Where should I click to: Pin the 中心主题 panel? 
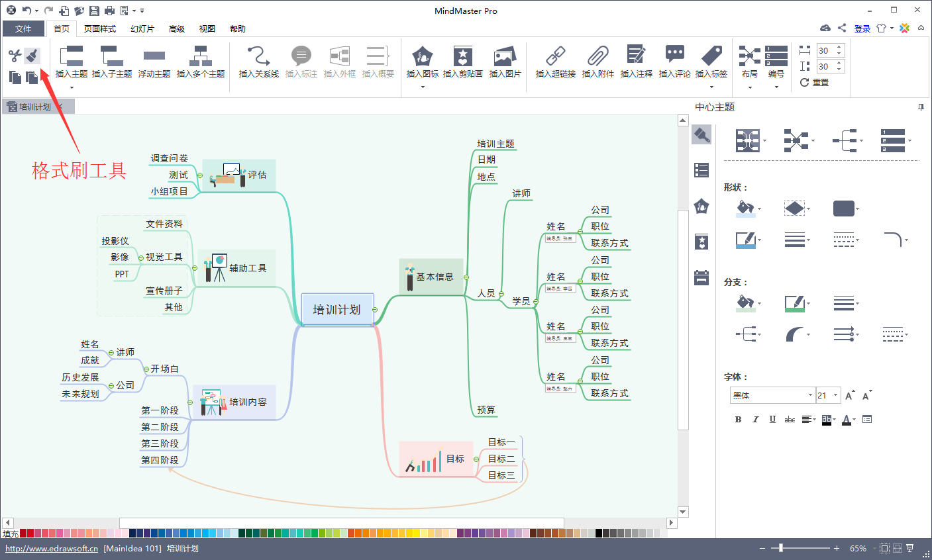click(921, 107)
